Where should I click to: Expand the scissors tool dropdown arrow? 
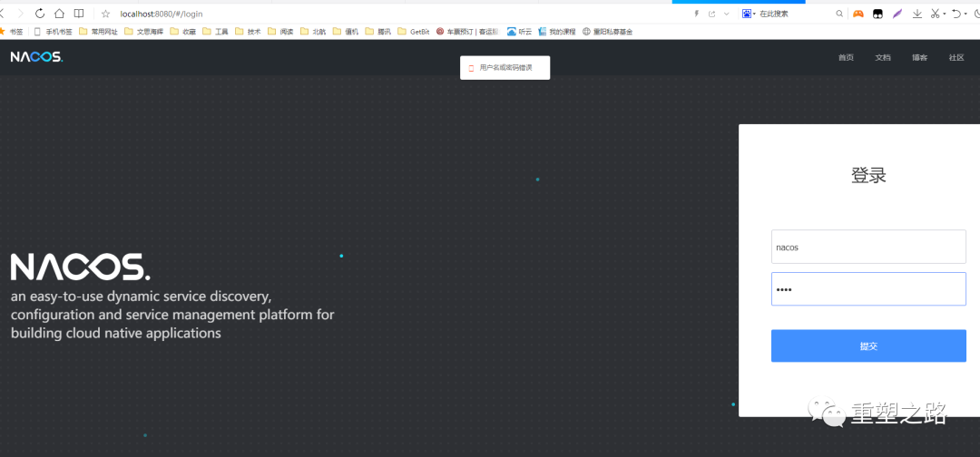945,13
